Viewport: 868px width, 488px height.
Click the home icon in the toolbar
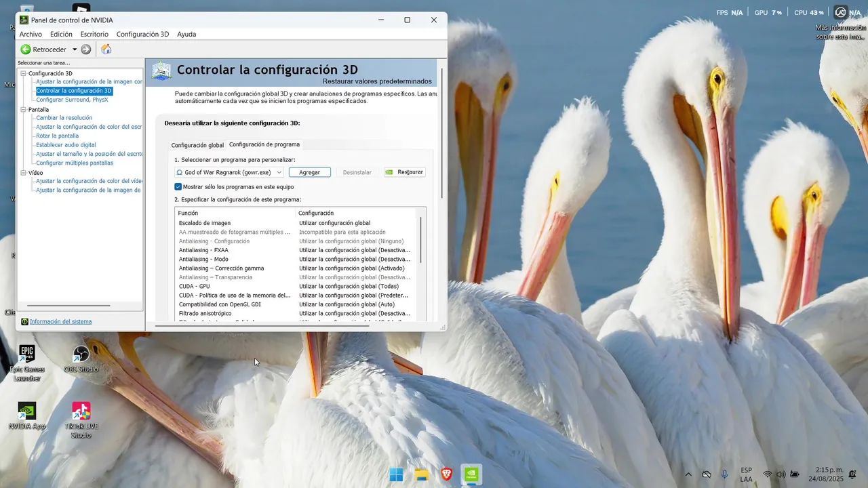(106, 49)
